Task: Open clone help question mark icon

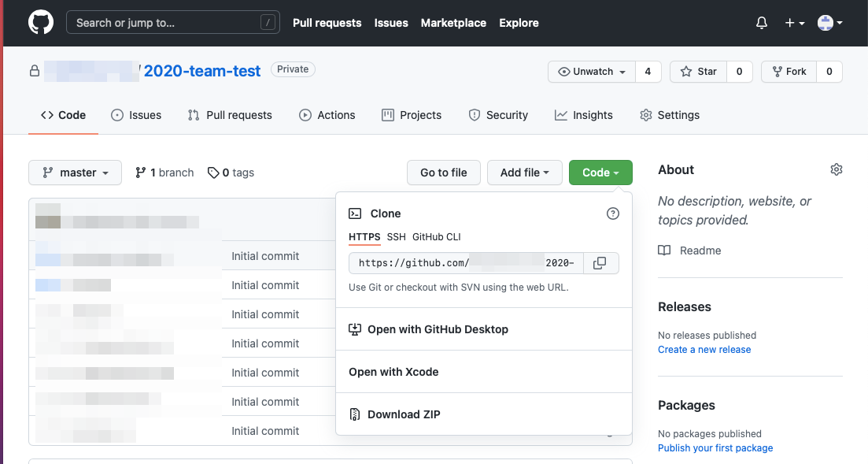Action: pyautogui.click(x=613, y=213)
